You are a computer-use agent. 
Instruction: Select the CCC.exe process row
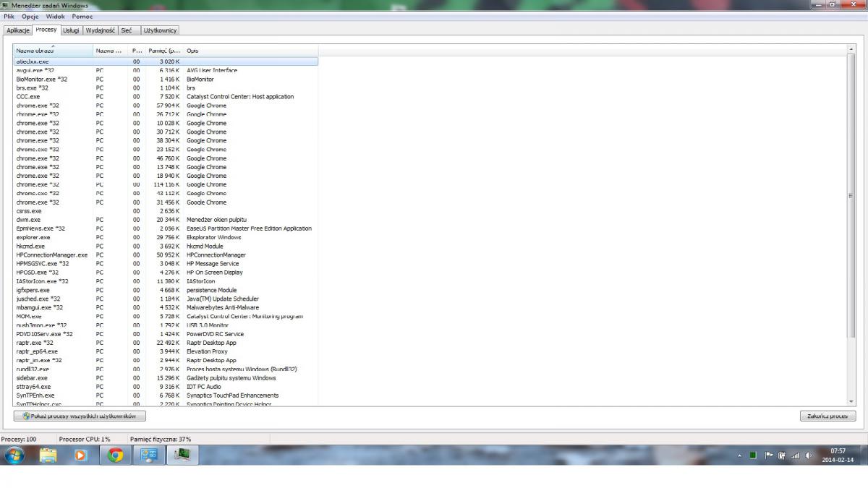point(166,96)
